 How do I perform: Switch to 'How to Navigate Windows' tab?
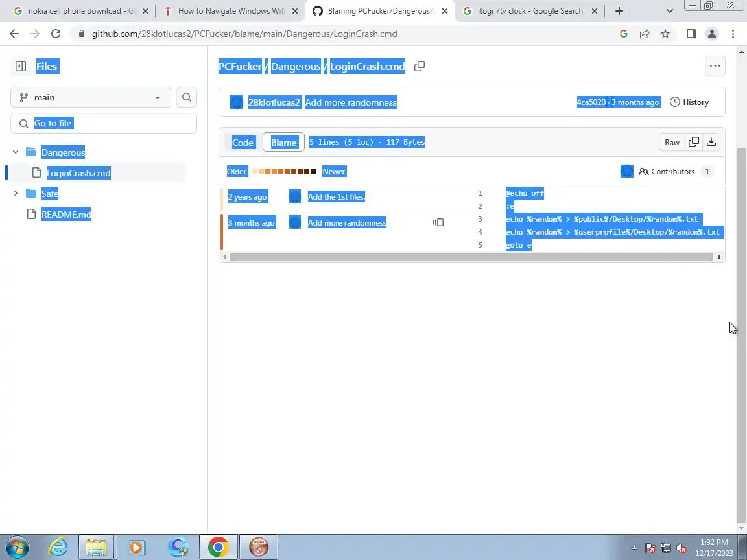231,11
